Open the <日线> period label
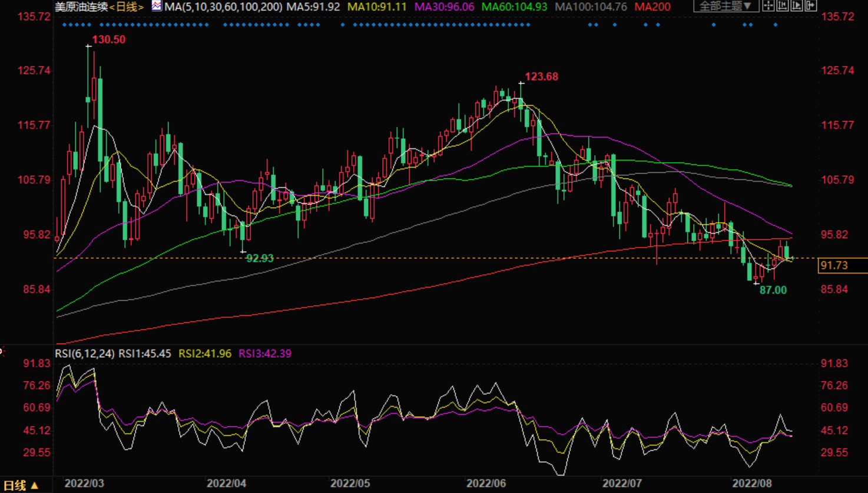The image size is (868, 493). click(x=127, y=7)
